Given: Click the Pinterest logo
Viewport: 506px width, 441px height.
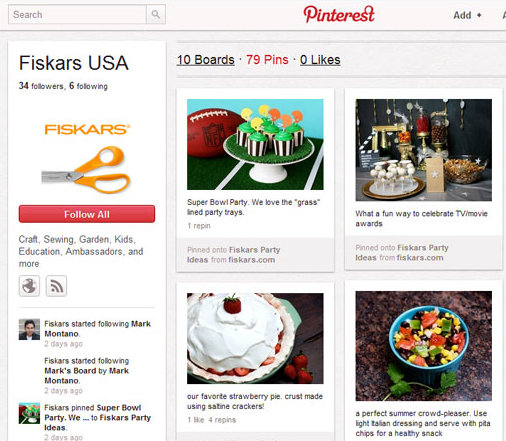Looking at the screenshot, I should coord(339,14).
